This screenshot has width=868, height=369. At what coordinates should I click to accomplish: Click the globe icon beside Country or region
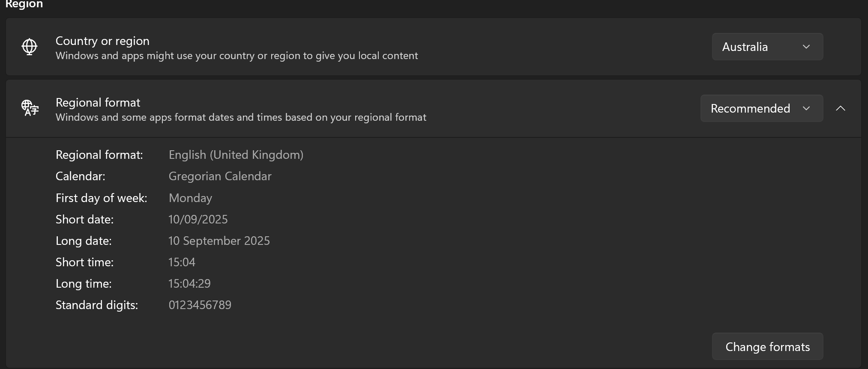coord(30,47)
